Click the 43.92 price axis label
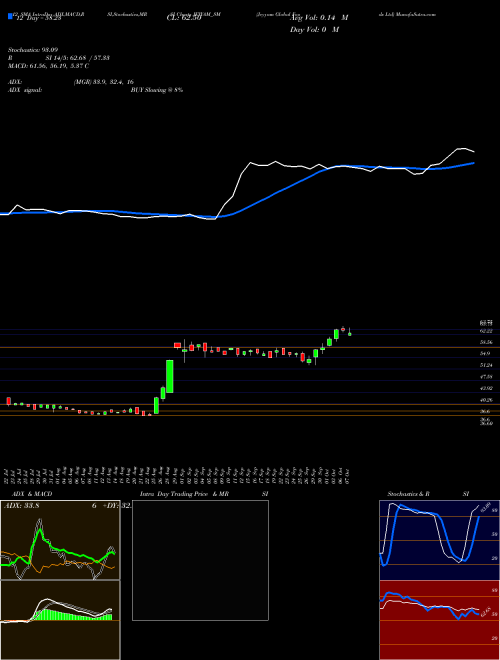The width and height of the screenshot is (500, 660). click(486, 389)
